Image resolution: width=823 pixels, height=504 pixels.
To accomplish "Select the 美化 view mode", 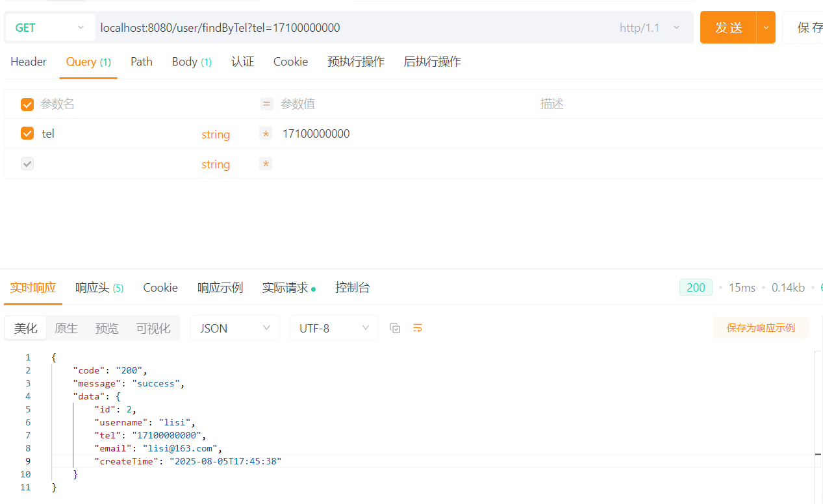I will (26, 328).
